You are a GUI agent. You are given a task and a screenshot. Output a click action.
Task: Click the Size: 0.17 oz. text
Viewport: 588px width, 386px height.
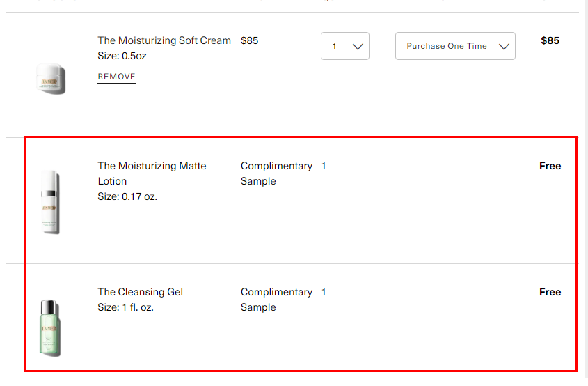[127, 196]
